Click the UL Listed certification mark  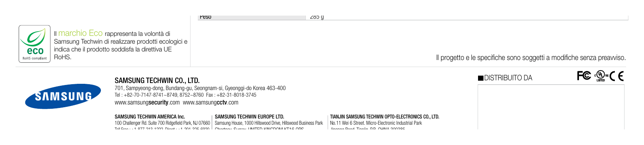[x=601, y=76]
